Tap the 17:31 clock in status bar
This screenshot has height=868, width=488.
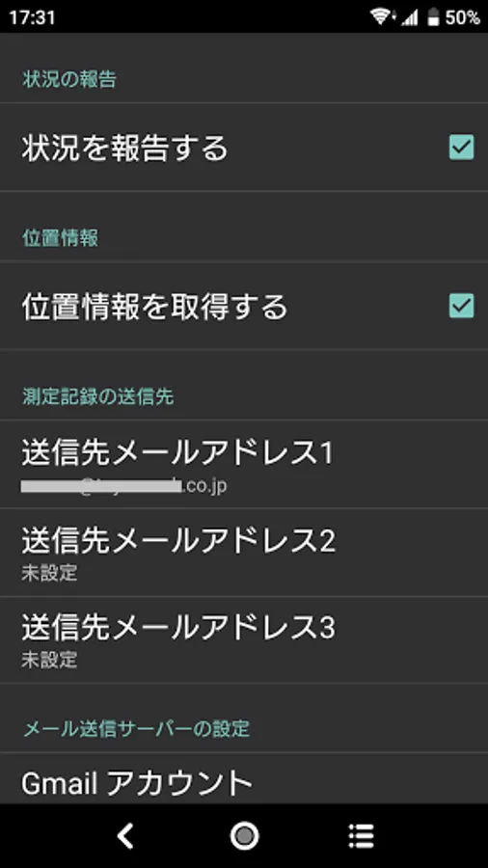[32, 17]
